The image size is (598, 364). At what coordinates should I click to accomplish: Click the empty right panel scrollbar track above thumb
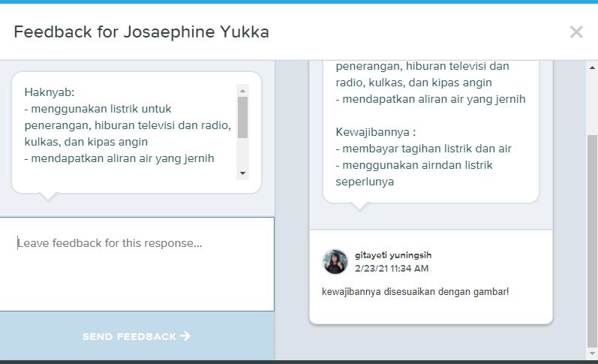pyautogui.click(x=592, y=104)
